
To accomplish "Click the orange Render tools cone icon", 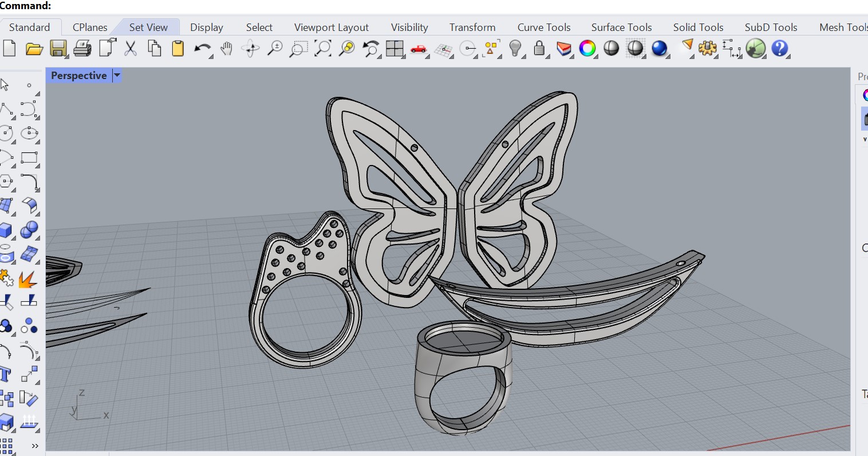I will pyautogui.click(x=687, y=47).
